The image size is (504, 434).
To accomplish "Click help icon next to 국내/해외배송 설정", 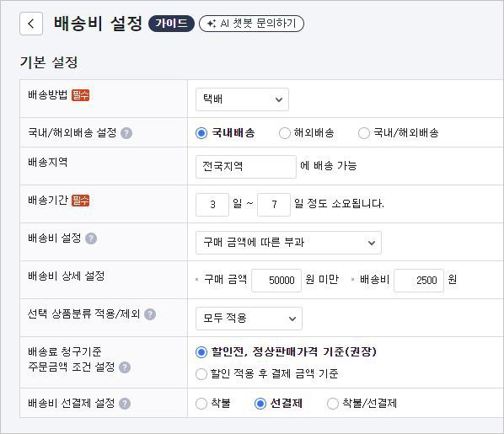I will pyautogui.click(x=126, y=133).
